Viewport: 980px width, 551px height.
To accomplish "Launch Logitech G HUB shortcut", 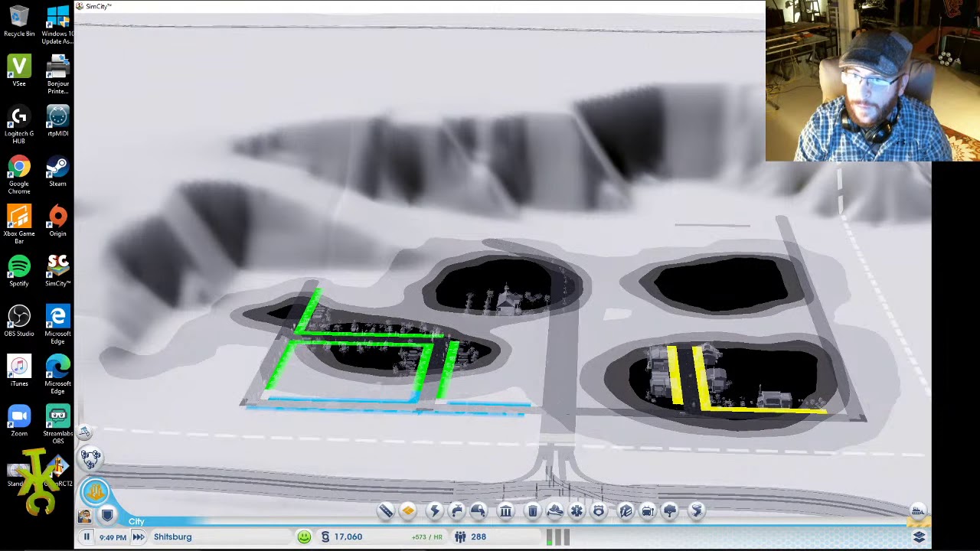I will coord(19,126).
